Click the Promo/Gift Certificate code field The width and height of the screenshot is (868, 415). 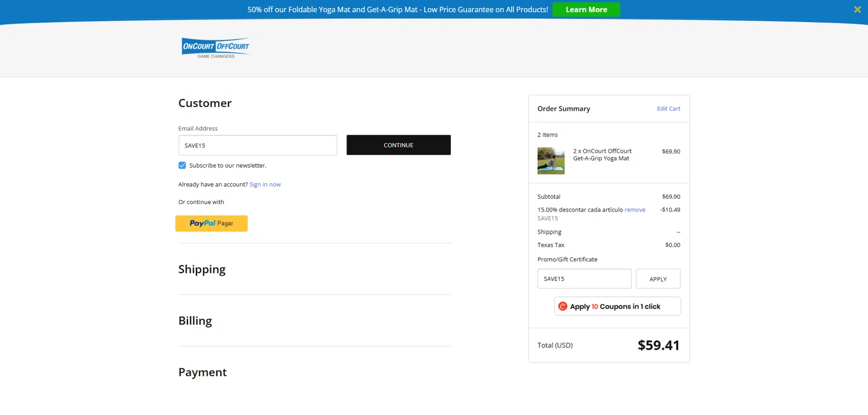pos(584,279)
